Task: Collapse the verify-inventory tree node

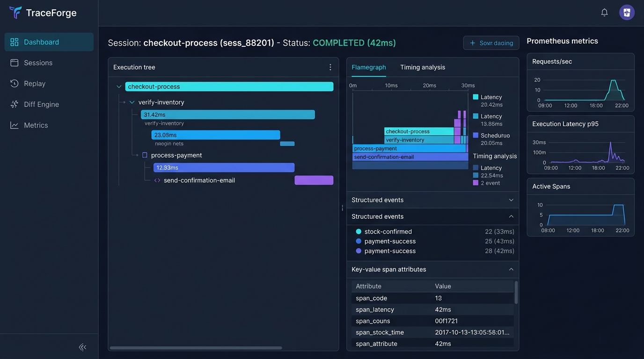Action: [x=132, y=102]
